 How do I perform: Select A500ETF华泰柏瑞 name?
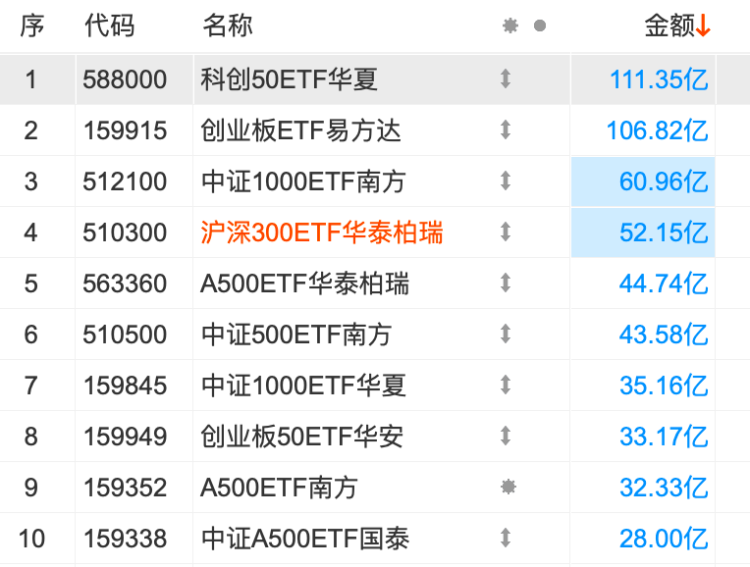click(305, 284)
